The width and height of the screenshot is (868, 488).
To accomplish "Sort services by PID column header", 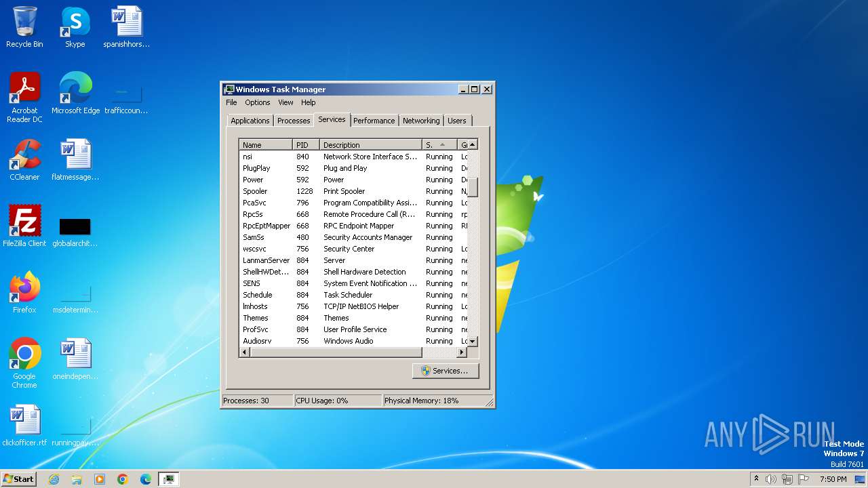I will pyautogui.click(x=306, y=145).
